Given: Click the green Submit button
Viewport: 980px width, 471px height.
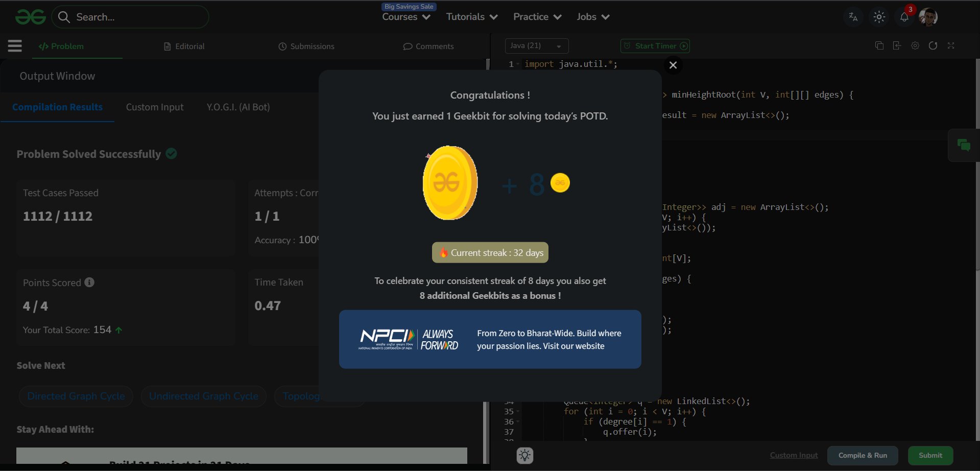Looking at the screenshot, I should (x=930, y=455).
